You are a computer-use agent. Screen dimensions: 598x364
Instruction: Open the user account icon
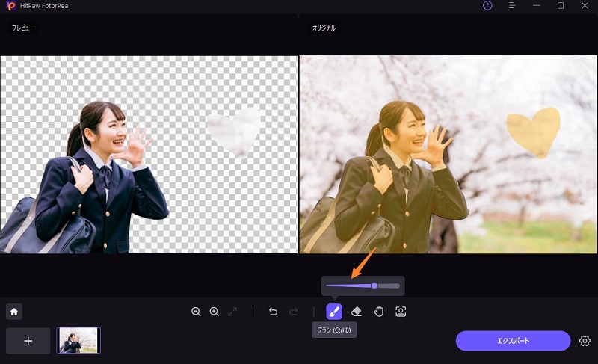[487, 6]
